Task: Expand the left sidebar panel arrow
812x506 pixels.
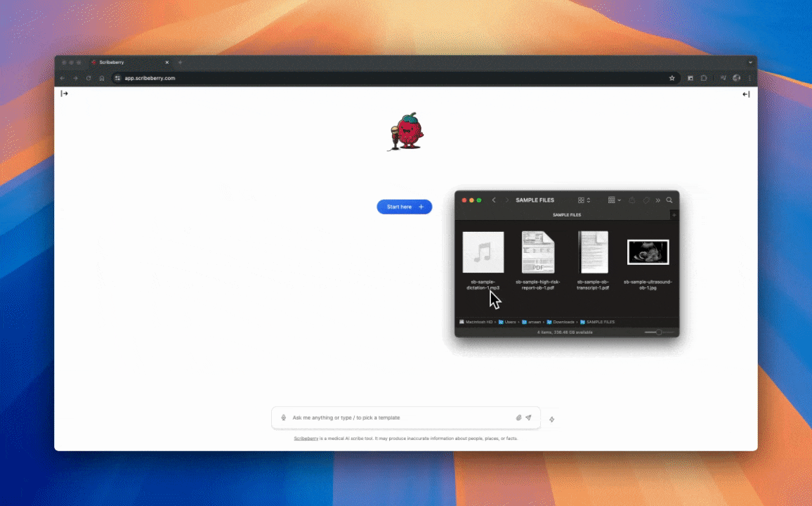Action: pyautogui.click(x=64, y=93)
